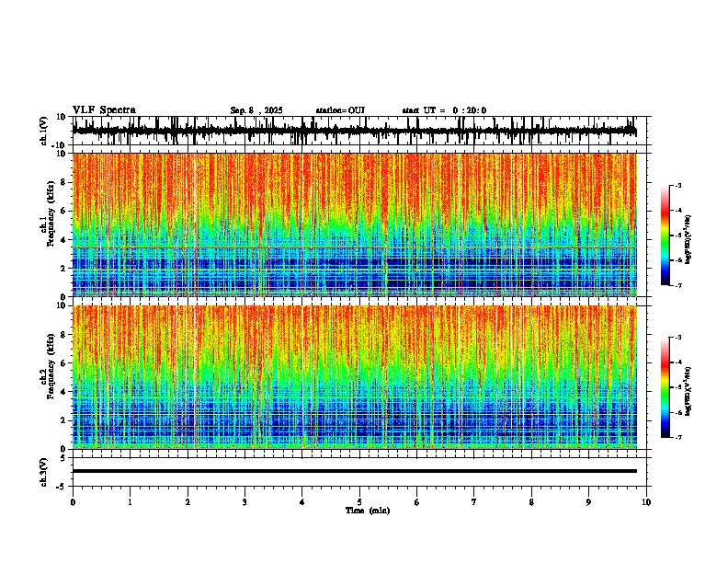Click the "Time (min)" axis label
This screenshot has width=728, height=563.
[x=368, y=511]
